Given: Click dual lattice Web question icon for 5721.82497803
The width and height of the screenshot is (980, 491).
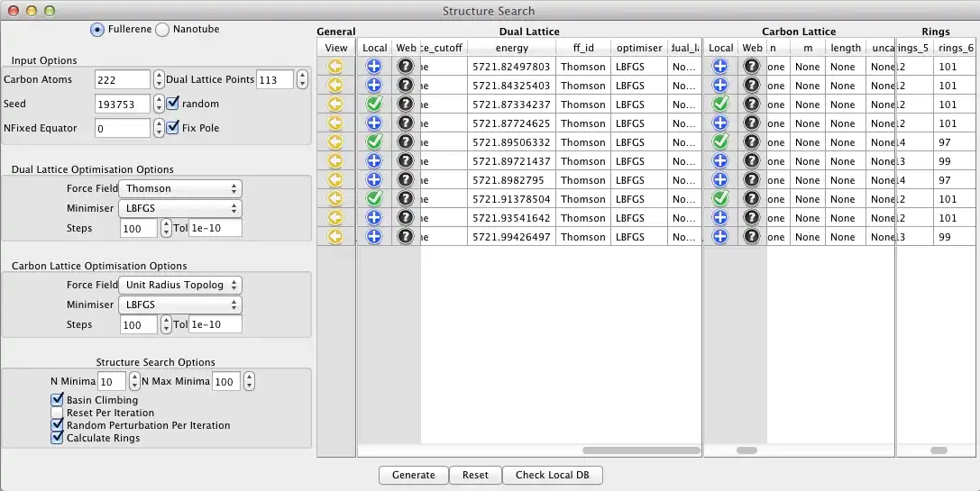Looking at the screenshot, I should tap(406, 66).
